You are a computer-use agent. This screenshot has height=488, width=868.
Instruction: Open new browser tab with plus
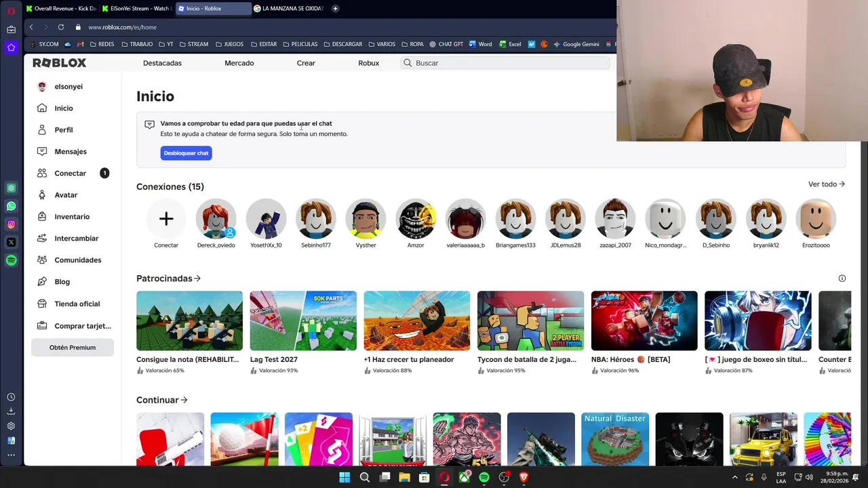click(x=335, y=8)
